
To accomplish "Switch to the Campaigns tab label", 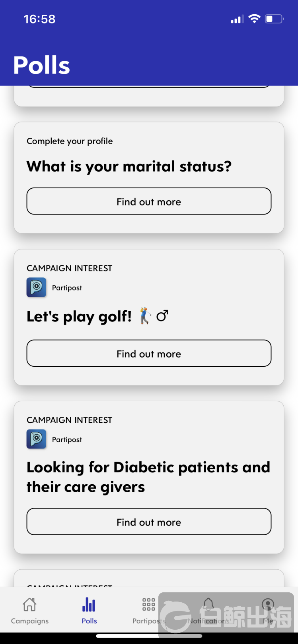I will pyautogui.click(x=30, y=621).
